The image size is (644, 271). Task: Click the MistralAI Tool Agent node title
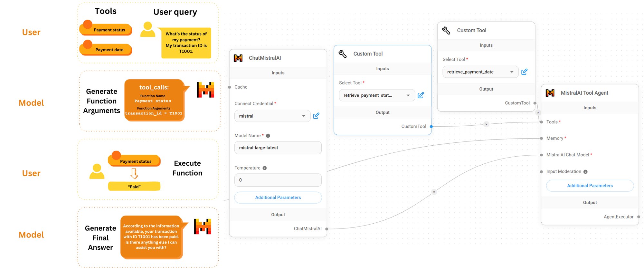(584, 93)
